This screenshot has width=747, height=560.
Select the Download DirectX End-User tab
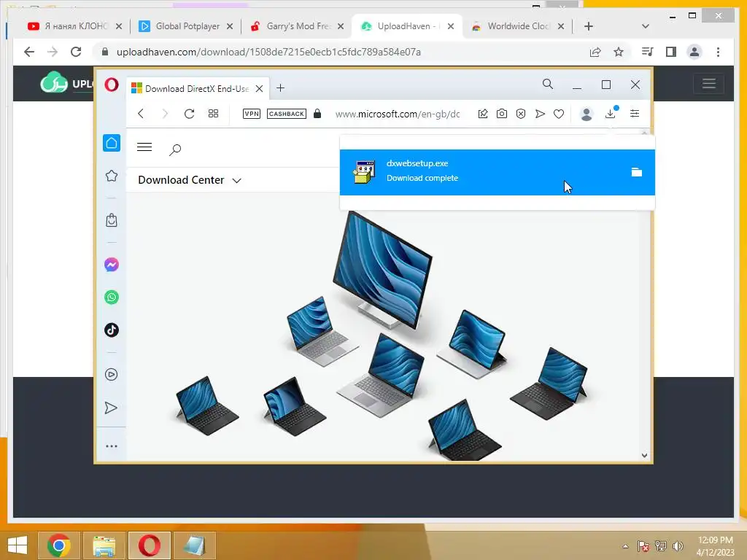pos(197,88)
